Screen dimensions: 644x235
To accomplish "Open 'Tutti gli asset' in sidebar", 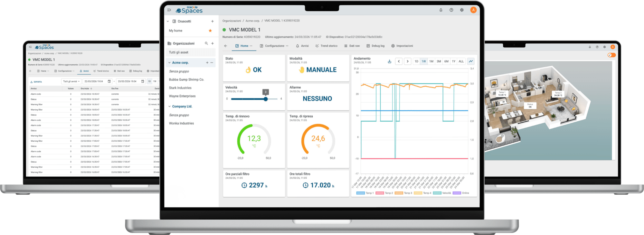I will click(191, 52).
